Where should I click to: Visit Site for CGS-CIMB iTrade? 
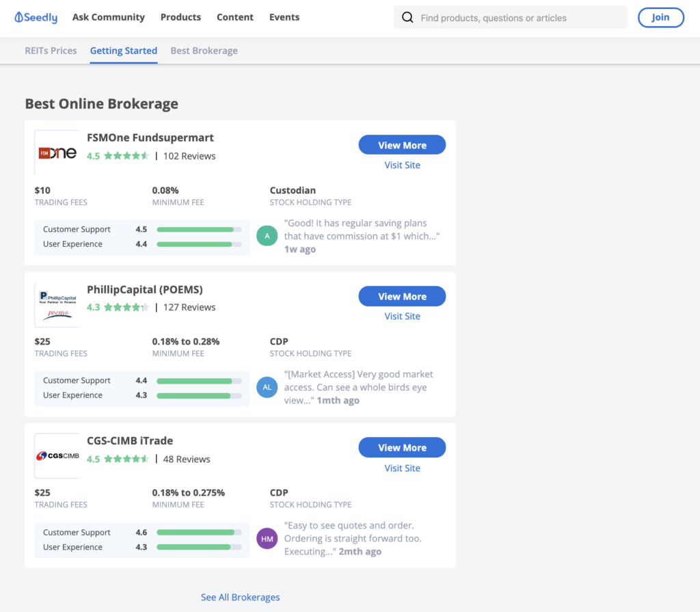[x=402, y=468]
